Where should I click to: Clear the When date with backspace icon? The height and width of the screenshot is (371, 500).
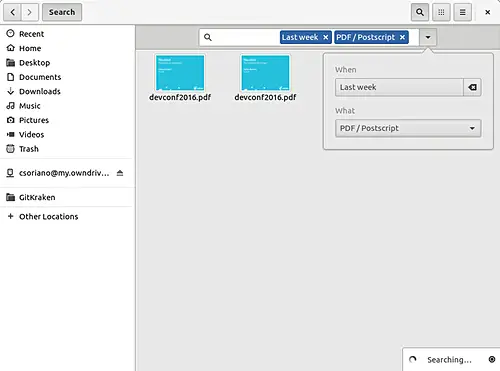pyautogui.click(x=472, y=87)
